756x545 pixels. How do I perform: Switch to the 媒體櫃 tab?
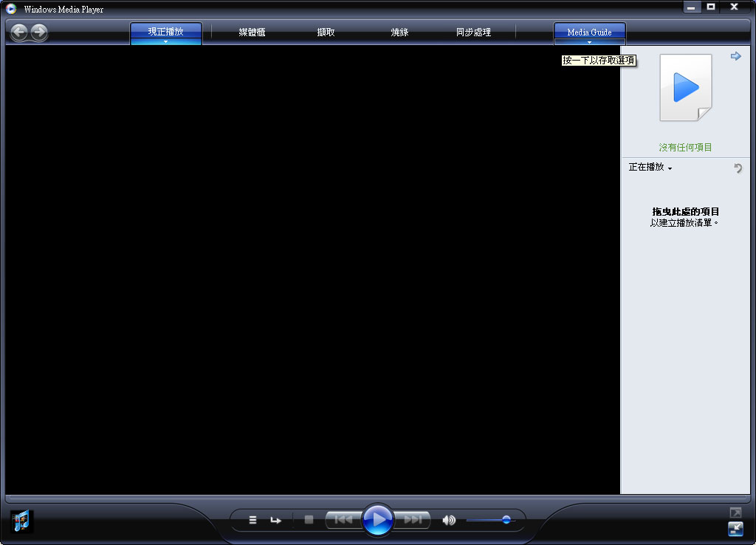(x=252, y=32)
